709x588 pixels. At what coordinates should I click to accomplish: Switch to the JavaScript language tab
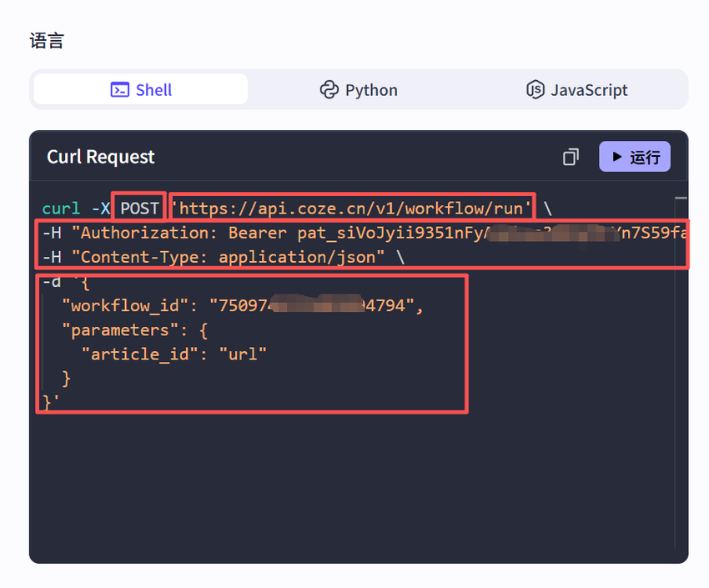[577, 89]
